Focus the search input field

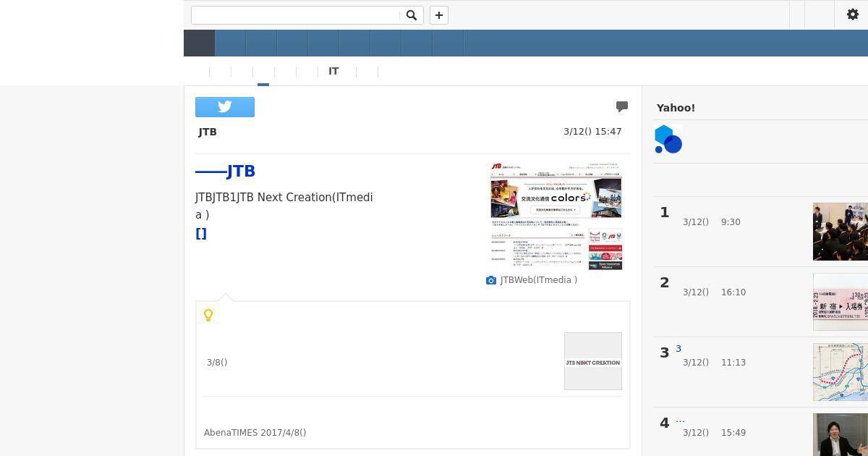295,15
